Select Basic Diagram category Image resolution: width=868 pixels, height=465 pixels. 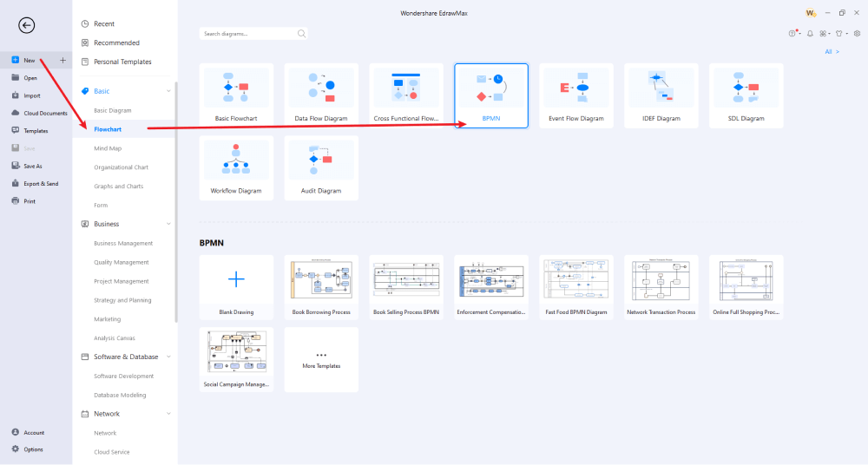(x=113, y=110)
